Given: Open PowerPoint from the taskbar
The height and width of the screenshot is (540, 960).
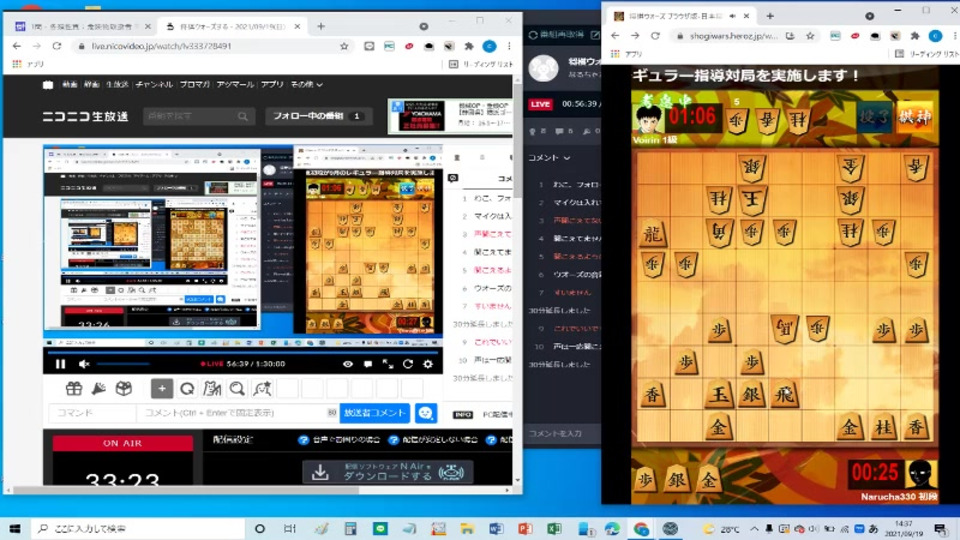Looking at the screenshot, I should [x=525, y=528].
